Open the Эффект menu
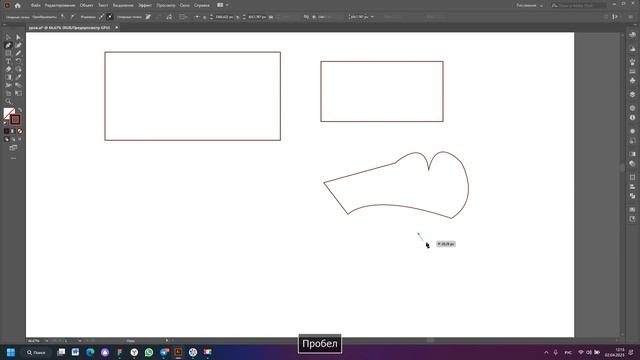Viewport: 640px width, 360px height. (x=145, y=5)
